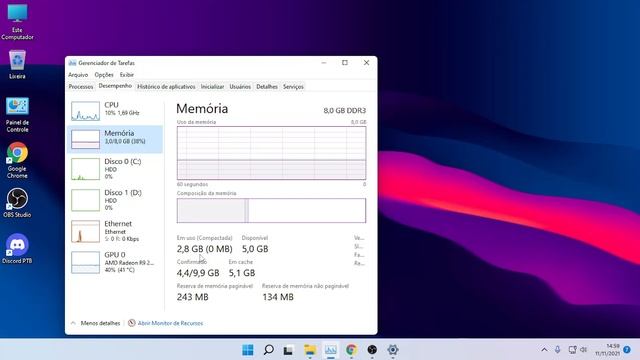
Task: Click the 8,0 GB DDR3 label
Action: coord(344,110)
